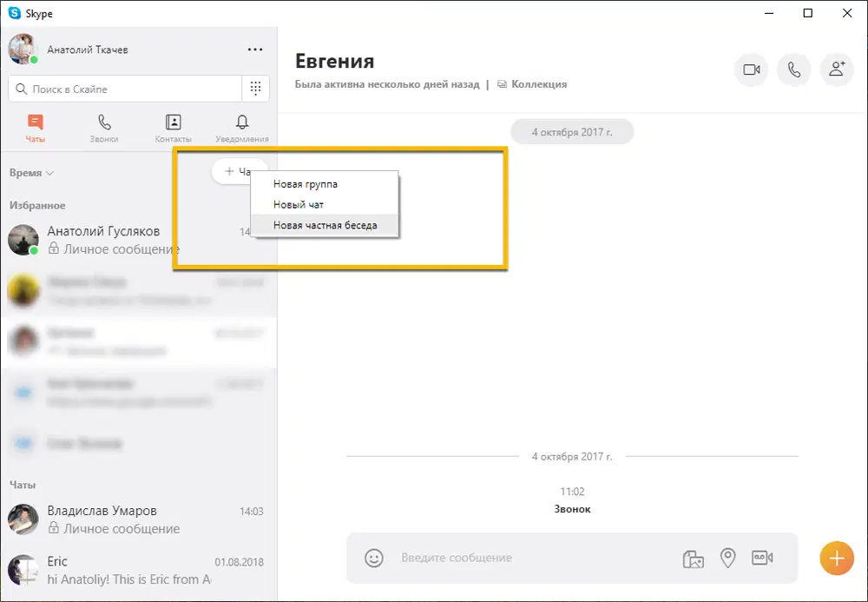Select Новая частная беседа menu entry
This screenshot has width=868, height=602.
[325, 225]
